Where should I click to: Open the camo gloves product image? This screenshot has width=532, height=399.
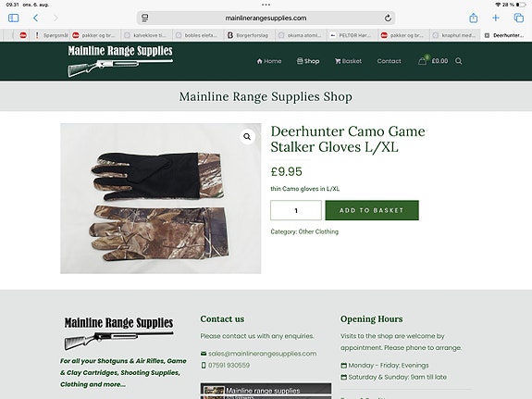160,198
